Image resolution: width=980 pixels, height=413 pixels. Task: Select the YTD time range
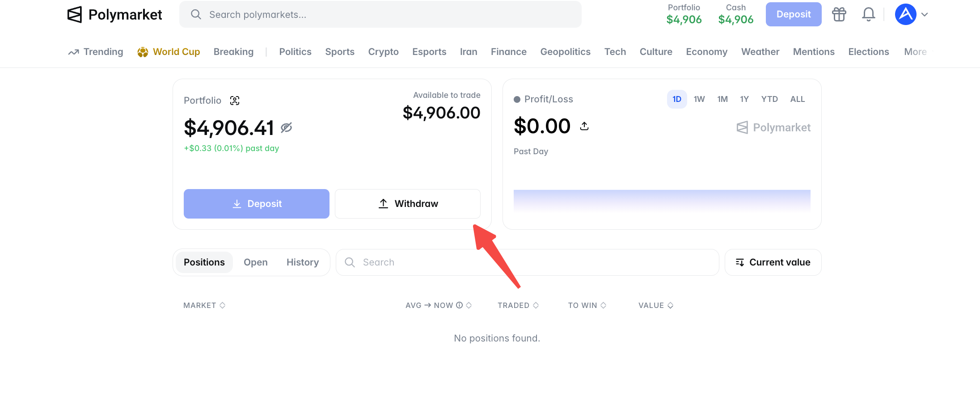pos(769,99)
